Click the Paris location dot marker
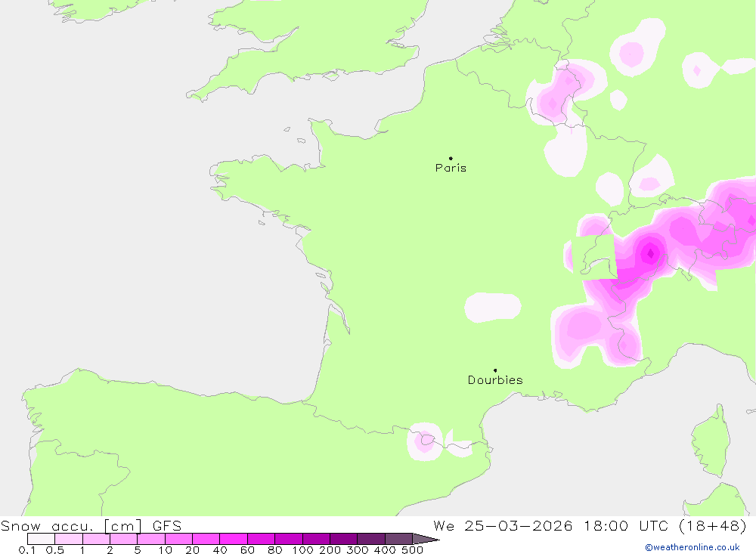The image size is (756, 554). tap(451, 158)
